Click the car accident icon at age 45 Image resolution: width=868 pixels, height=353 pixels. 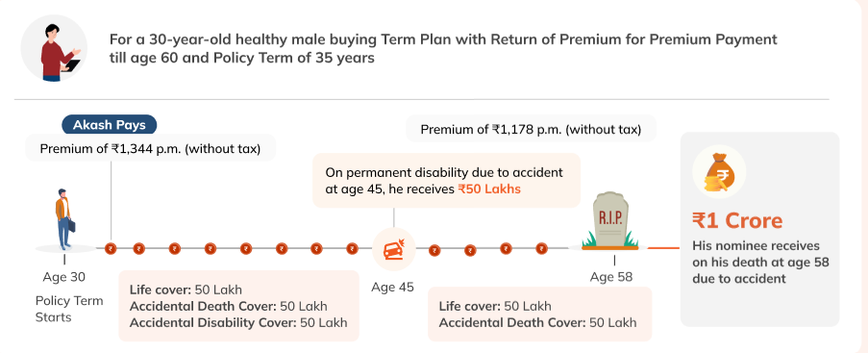point(393,249)
